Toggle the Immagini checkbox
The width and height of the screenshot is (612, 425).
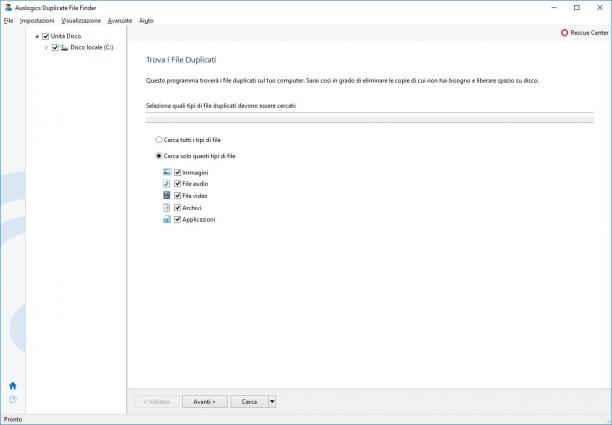[x=178, y=172]
